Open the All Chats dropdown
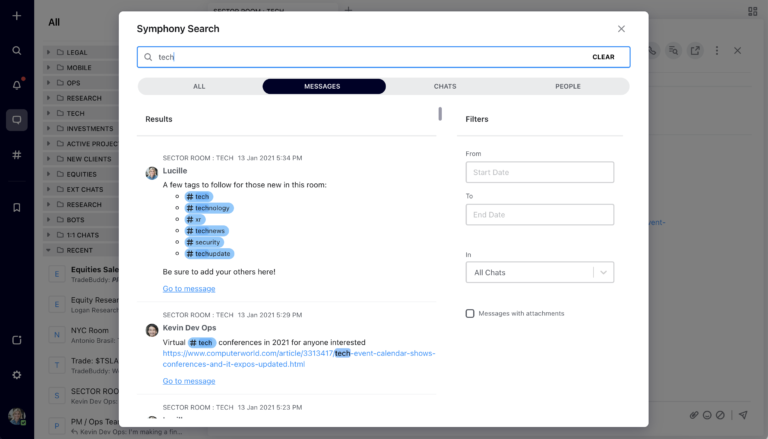The height and width of the screenshot is (439, 768). [x=539, y=272]
